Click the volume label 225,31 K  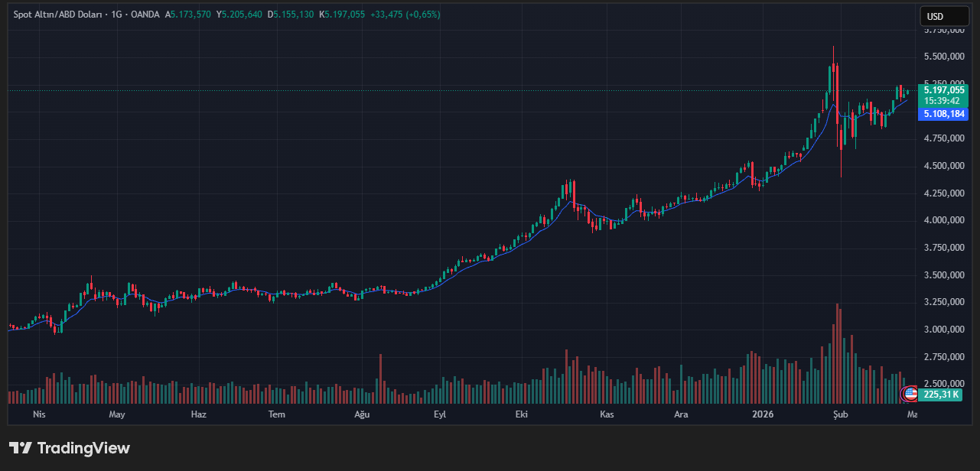point(941,395)
